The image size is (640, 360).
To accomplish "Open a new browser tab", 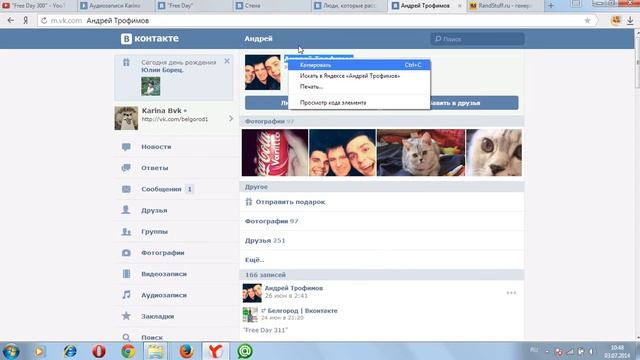I will click(x=551, y=6).
